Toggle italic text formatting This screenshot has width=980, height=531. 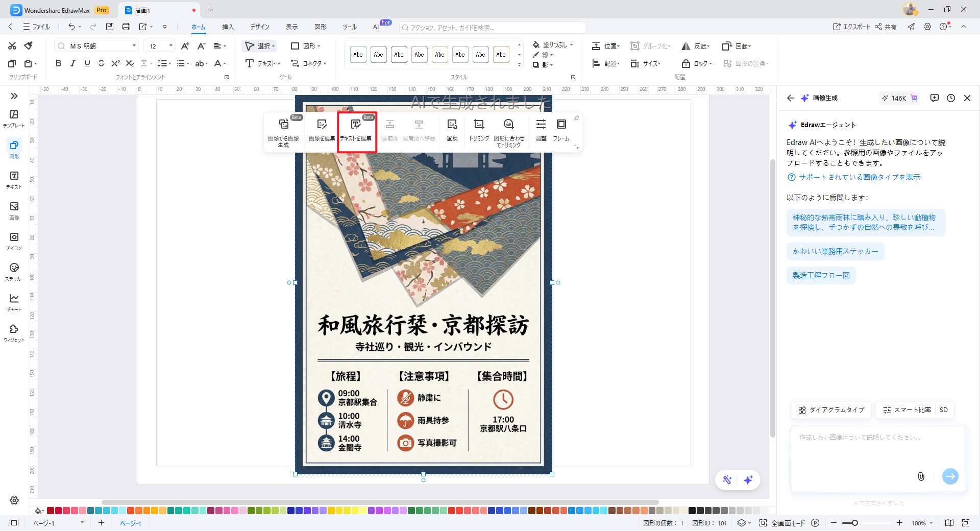72,63
